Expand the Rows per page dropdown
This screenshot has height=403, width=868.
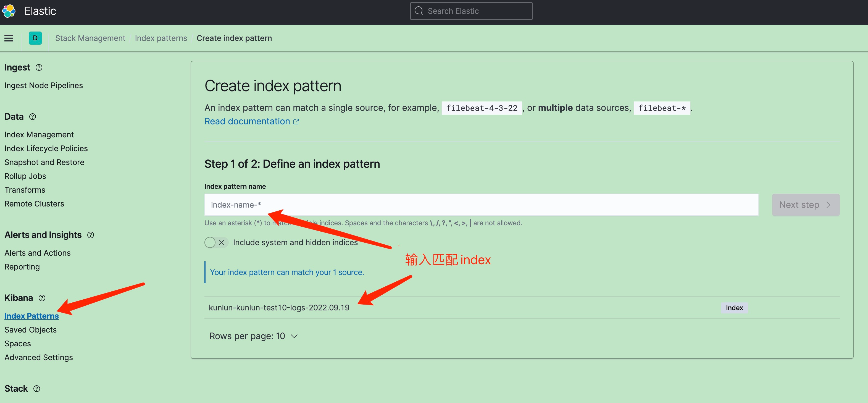253,336
